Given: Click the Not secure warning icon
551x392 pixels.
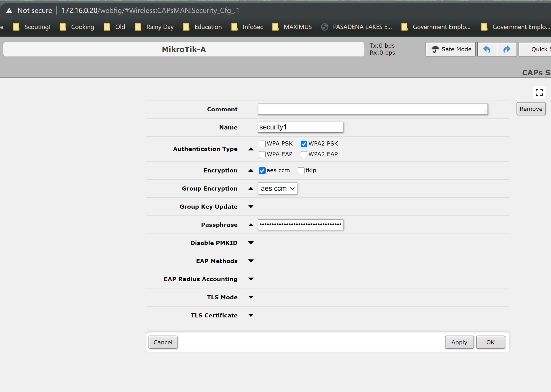Looking at the screenshot, I should 9,11.
